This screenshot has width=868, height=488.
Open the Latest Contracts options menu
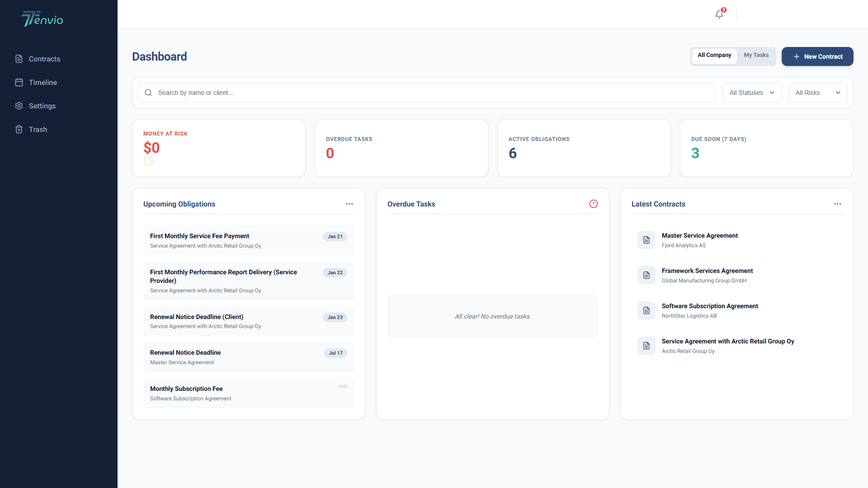point(838,204)
